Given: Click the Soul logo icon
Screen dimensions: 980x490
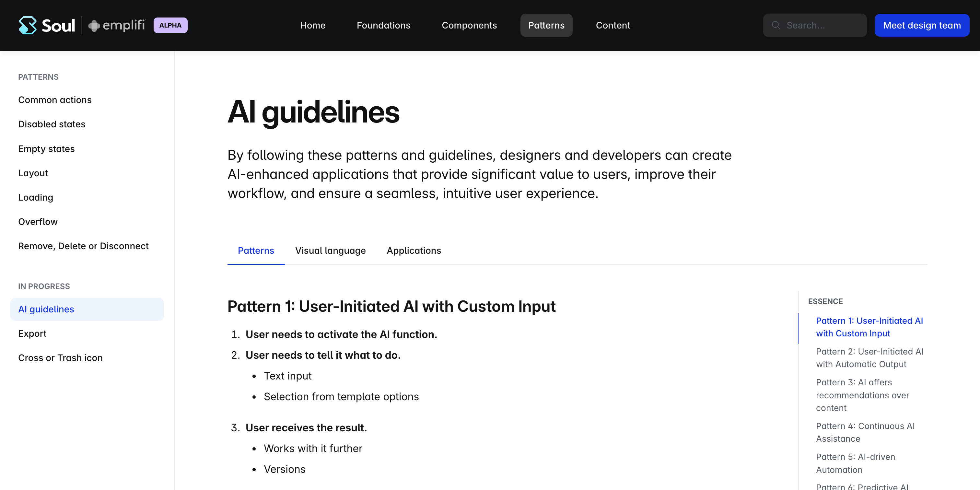Looking at the screenshot, I should click(x=28, y=25).
